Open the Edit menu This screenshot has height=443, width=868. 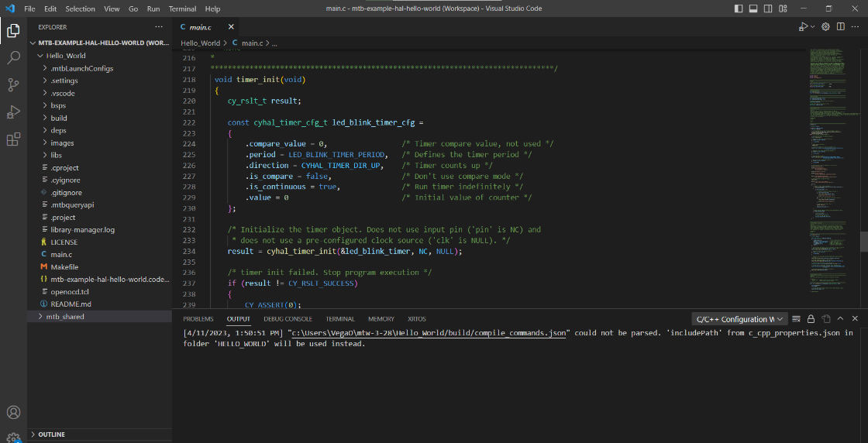click(x=50, y=9)
